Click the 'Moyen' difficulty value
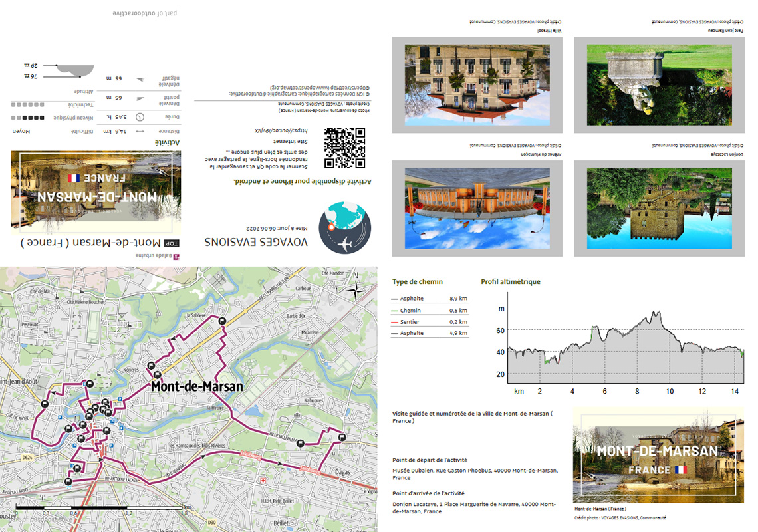Image resolution: width=758 pixels, height=532 pixels. click(x=21, y=131)
